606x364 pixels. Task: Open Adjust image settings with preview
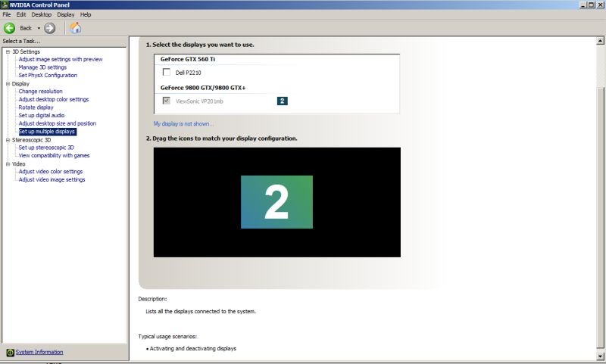61,60
